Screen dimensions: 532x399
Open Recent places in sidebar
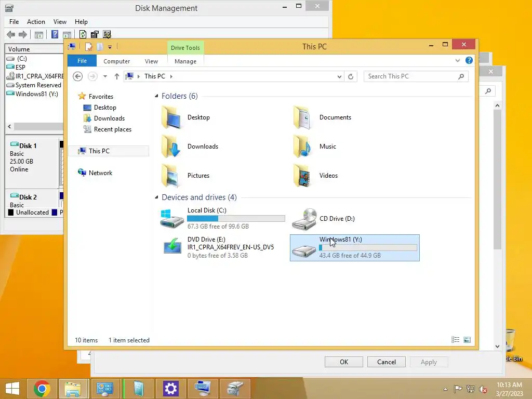click(112, 129)
